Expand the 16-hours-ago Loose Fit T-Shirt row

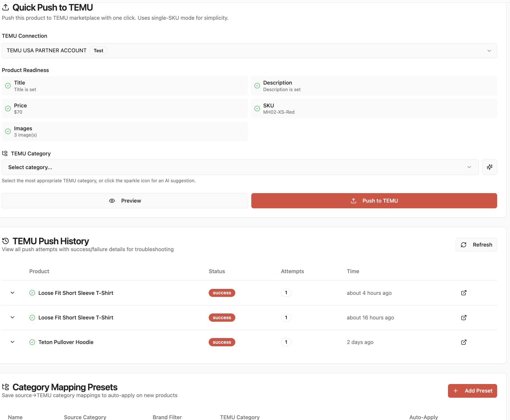[12, 317]
